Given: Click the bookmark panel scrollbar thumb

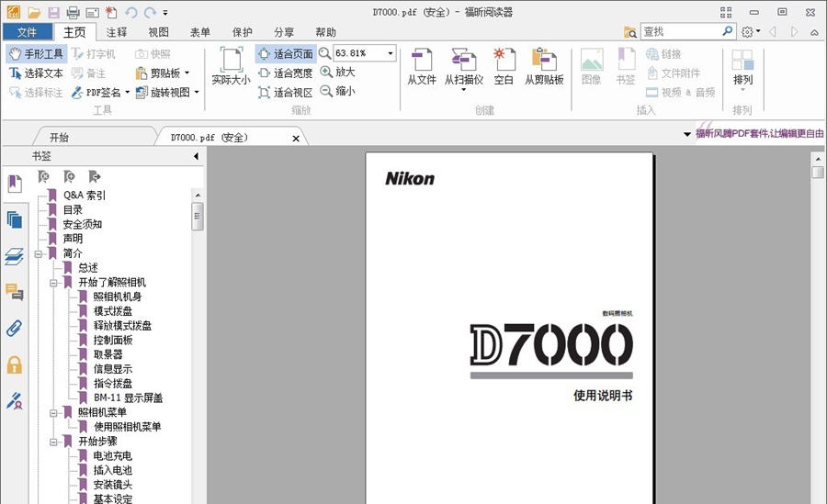Looking at the screenshot, I should point(198,216).
